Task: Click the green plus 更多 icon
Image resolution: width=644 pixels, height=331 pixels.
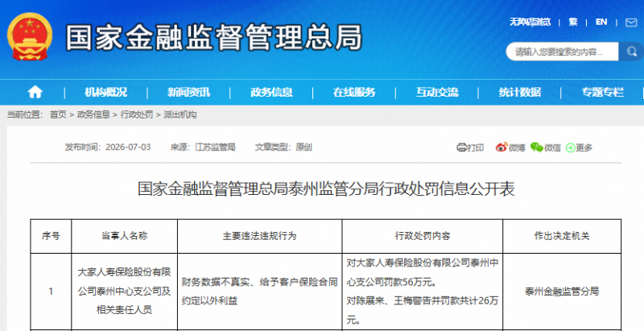Action: point(570,148)
